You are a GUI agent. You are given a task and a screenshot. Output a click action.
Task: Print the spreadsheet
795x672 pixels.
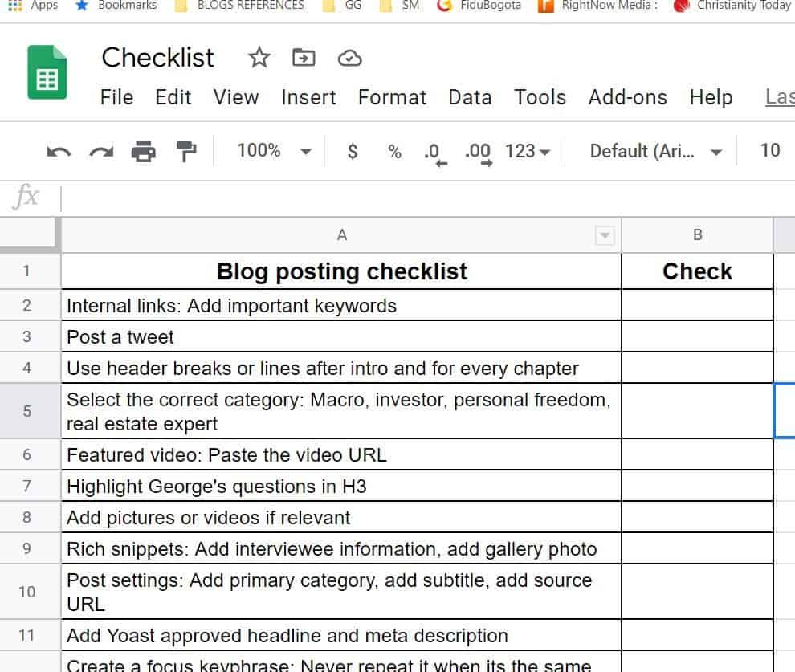[x=144, y=151]
